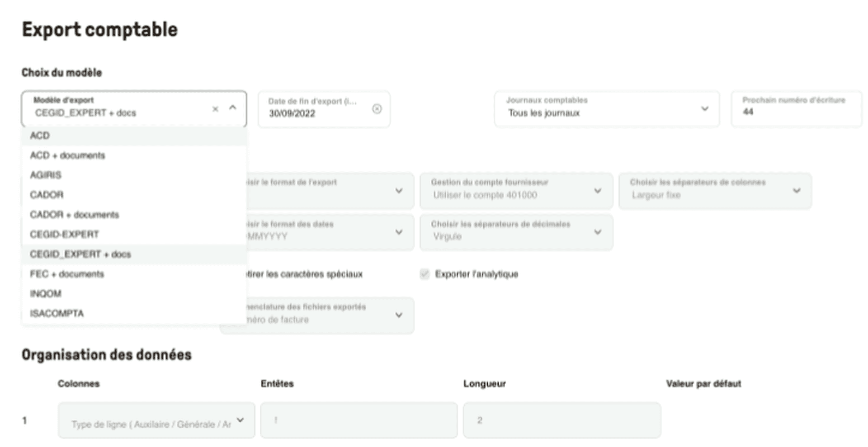Collapse the Modèle d'export dropdown via its chevron
This screenshot has width=868, height=447.
coord(233,108)
